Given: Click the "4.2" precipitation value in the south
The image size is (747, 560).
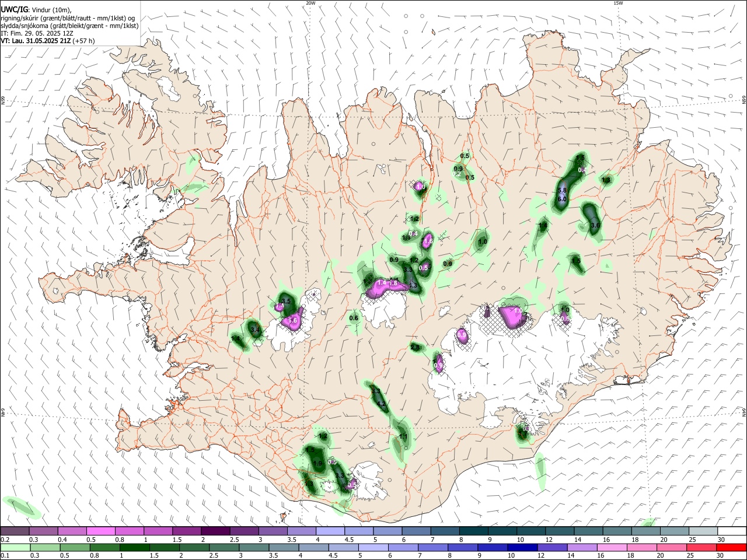Looking at the screenshot, I should coord(381,404).
